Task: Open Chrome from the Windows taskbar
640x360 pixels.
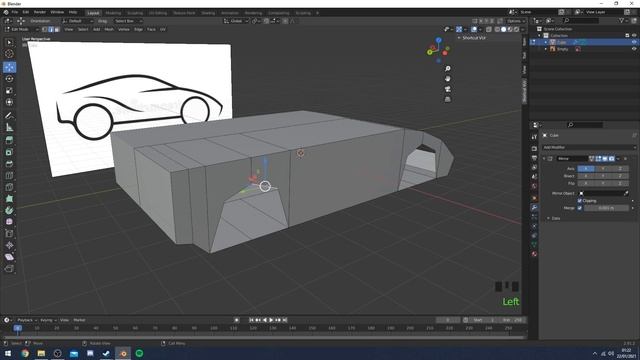Action: 25,353
